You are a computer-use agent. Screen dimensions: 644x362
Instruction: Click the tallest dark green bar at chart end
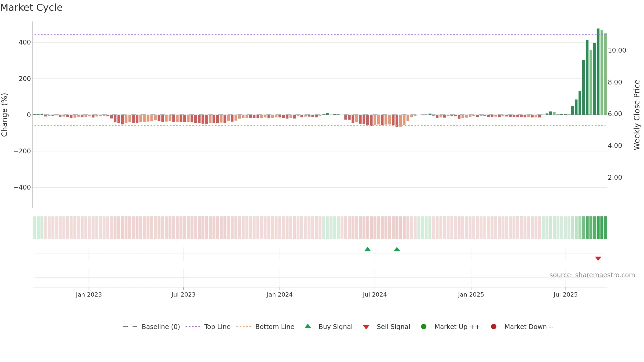click(598, 72)
